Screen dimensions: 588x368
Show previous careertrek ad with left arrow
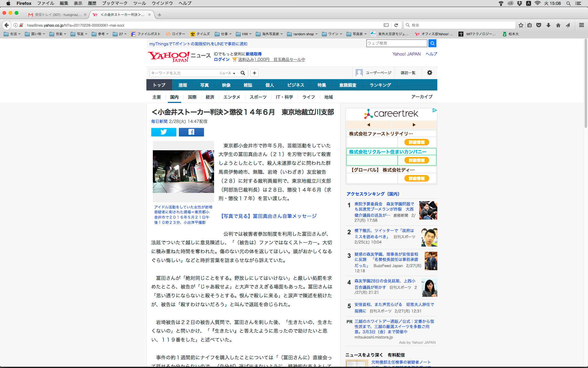(368, 125)
